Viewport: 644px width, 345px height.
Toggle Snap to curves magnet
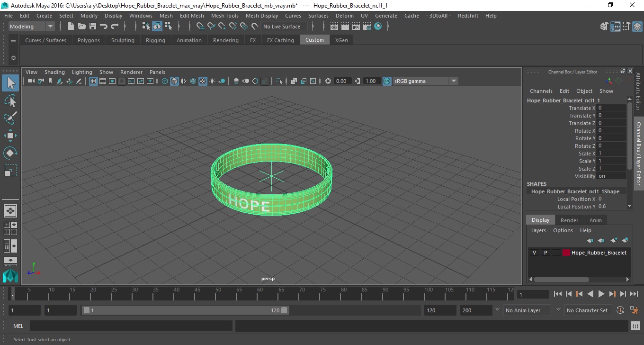click(211, 27)
